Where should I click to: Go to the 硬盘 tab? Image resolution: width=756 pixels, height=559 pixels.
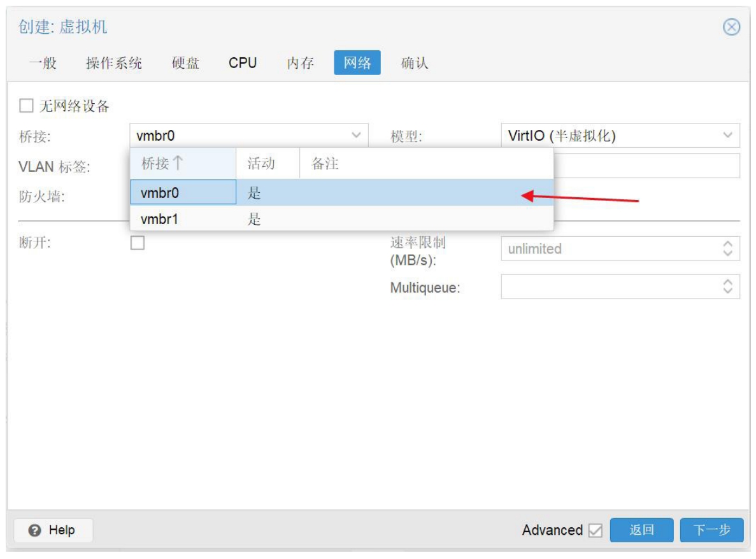(185, 63)
